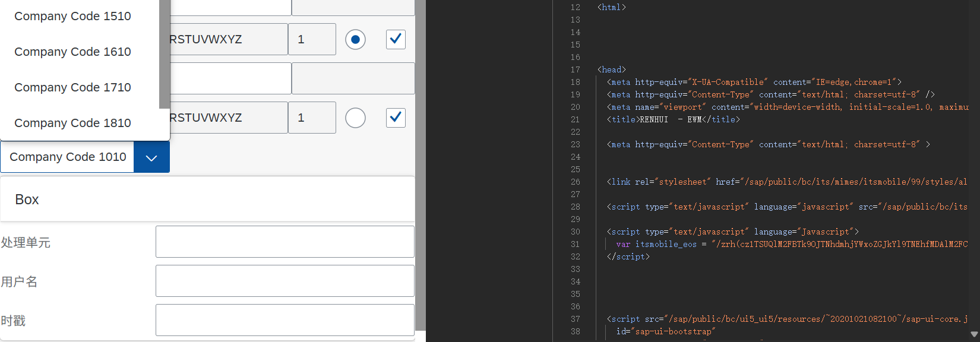Click the sap-ui-bootstrap id line 38

coord(666,331)
